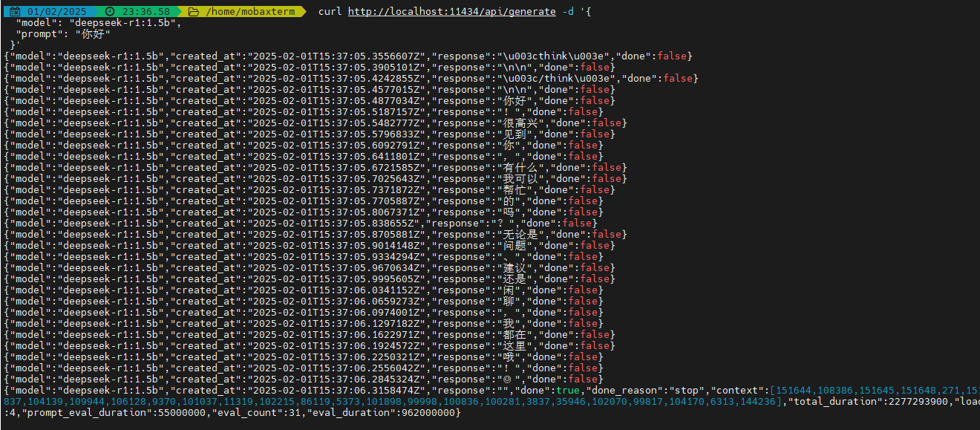Click false on the 15:37:05.4877034Z row

pos(594,101)
